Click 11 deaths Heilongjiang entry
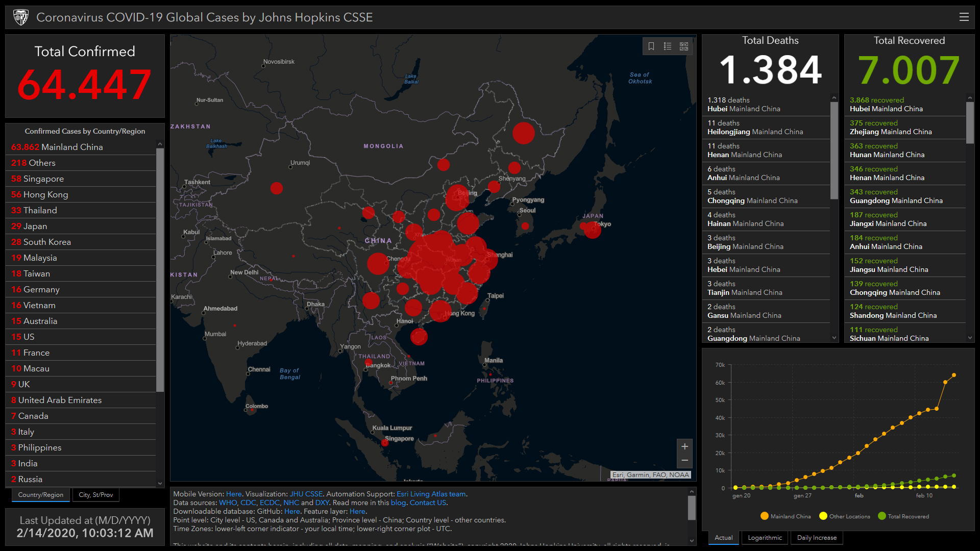The width and height of the screenshot is (980, 551). pos(767,128)
